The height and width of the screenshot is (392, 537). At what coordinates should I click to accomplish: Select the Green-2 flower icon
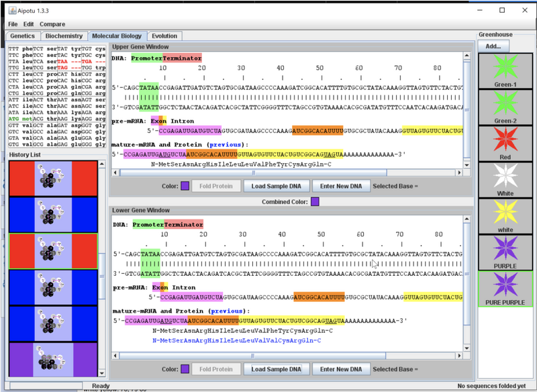click(x=505, y=107)
